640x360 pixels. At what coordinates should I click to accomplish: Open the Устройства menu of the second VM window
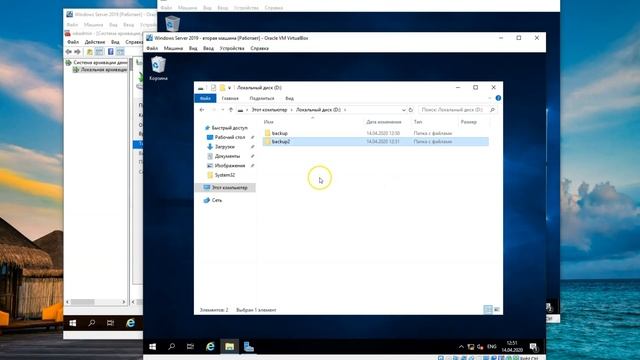(232, 48)
